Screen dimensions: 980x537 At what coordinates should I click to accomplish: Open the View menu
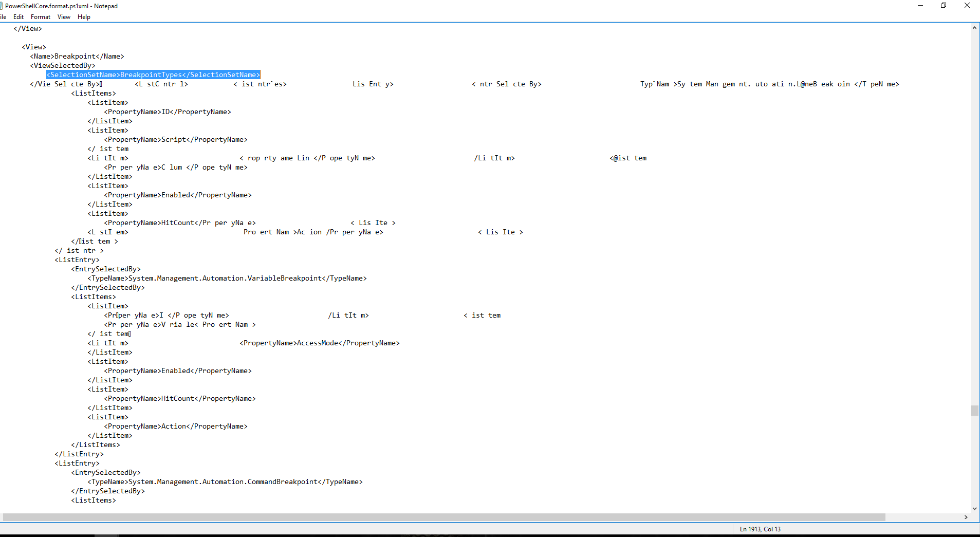point(63,16)
